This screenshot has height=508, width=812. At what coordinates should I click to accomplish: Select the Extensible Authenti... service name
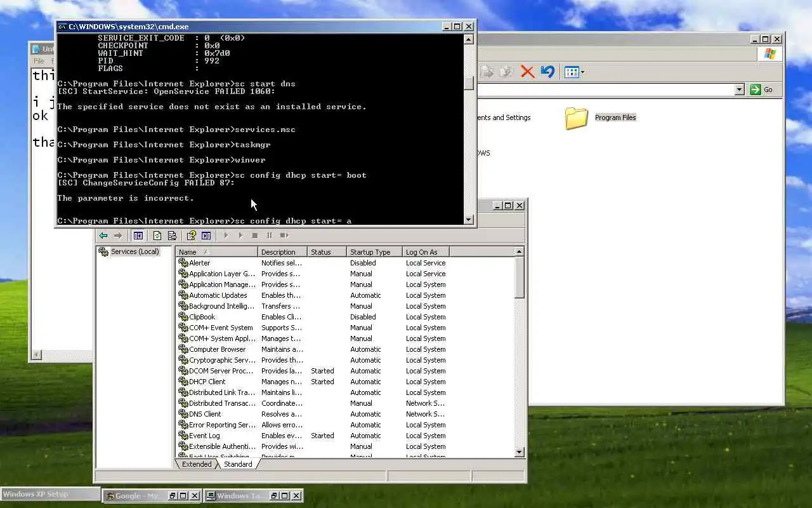point(222,446)
